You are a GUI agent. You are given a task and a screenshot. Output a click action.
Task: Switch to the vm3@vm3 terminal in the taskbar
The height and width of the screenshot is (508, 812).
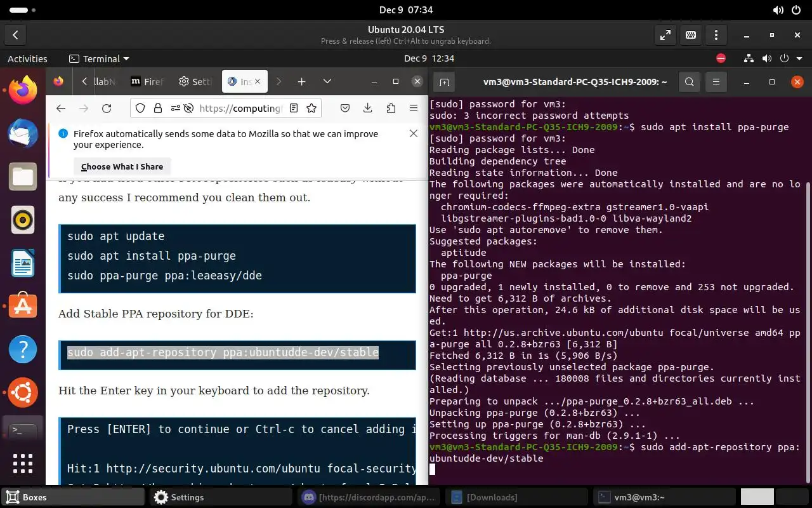click(665, 497)
